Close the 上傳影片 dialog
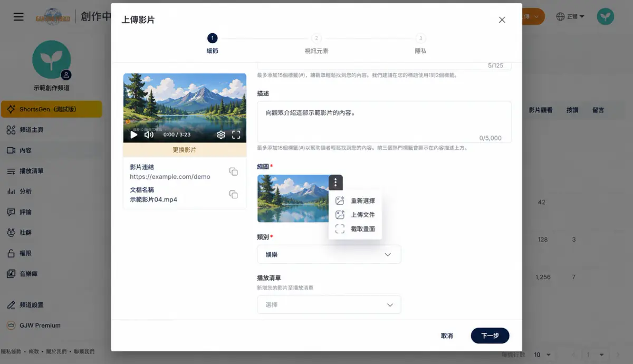This screenshot has height=364, width=633. (x=502, y=20)
